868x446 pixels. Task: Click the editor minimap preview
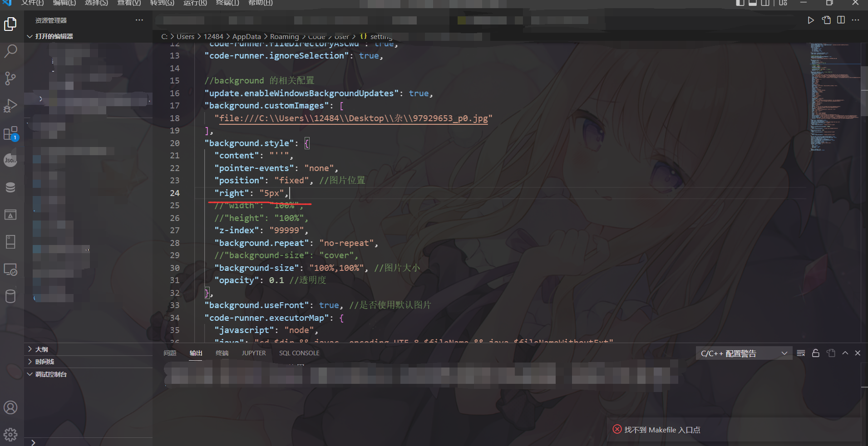[834, 98]
